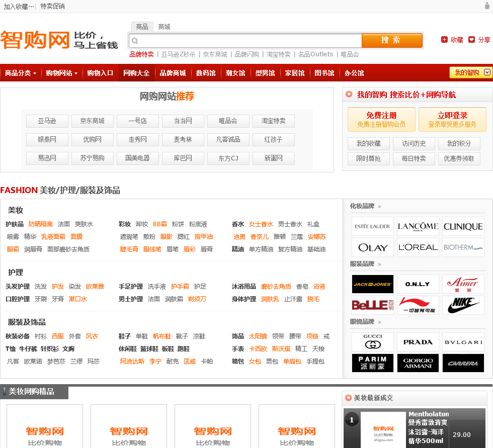Click the 品牌特卖 link below search
Viewport: 493px width, 448px height.
[x=141, y=54]
